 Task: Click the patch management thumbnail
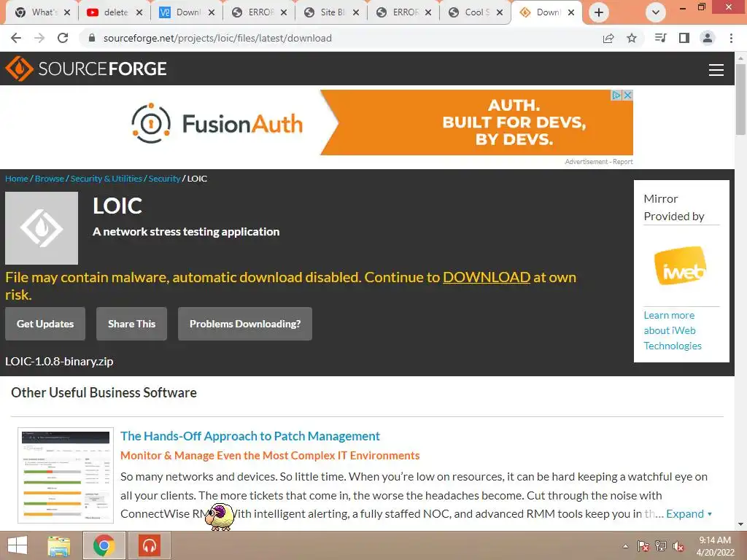click(66, 475)
